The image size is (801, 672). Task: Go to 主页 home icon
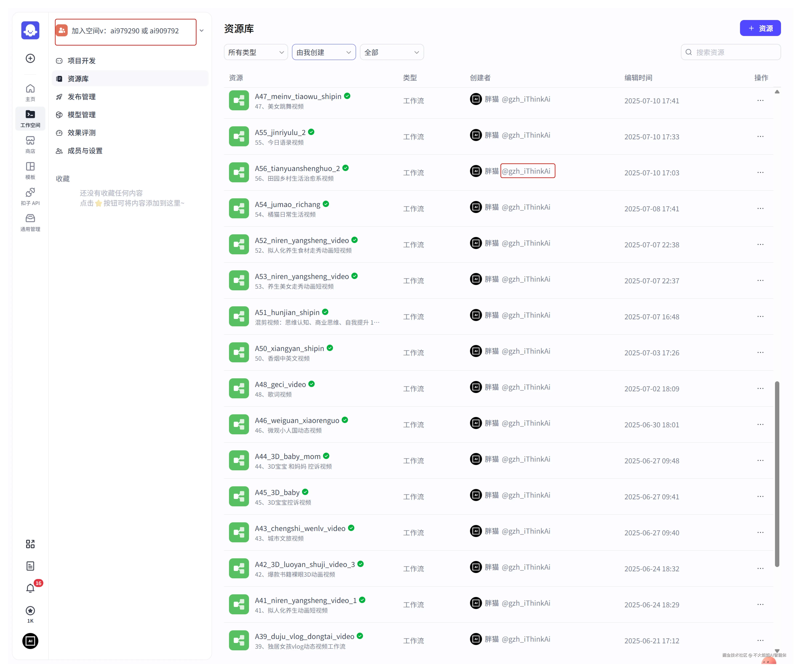pyautogui.click(x=30, y=93)
